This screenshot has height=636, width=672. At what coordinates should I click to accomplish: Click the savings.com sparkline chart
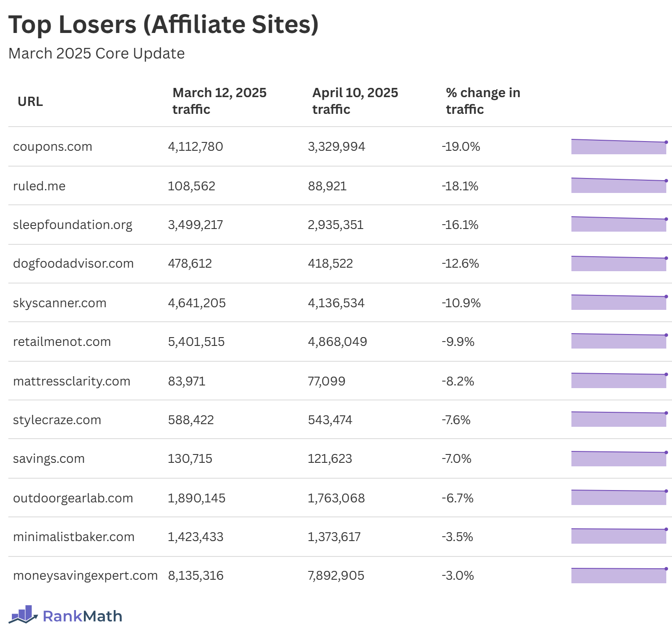tap(619, 458)
